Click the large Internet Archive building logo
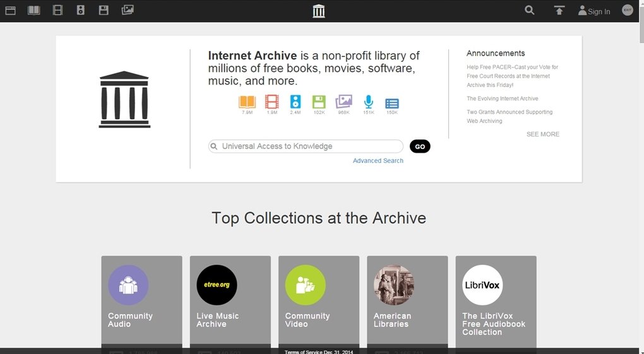The image size is (644, 354). coord(124,99)
